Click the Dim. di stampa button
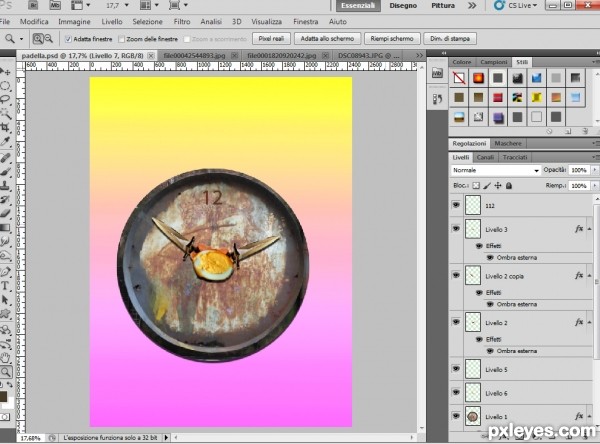 pyautogui.click(x=450, y=39)
